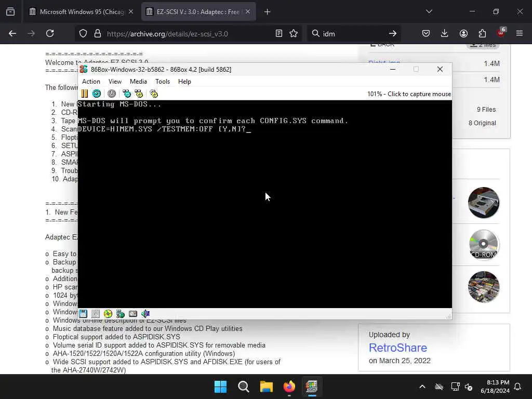Show hidden system tray icons chevron
Viewport: 532px width, 399px height.
coord(422,387)
